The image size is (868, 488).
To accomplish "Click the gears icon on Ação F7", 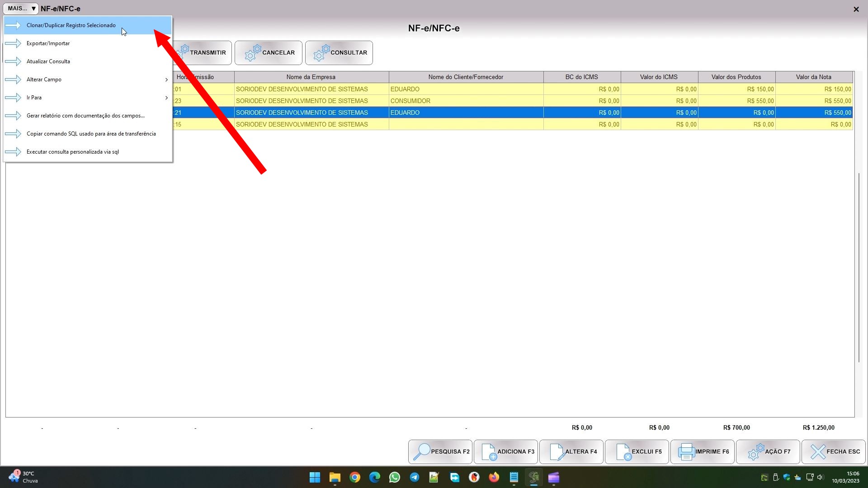I will 755,451.
